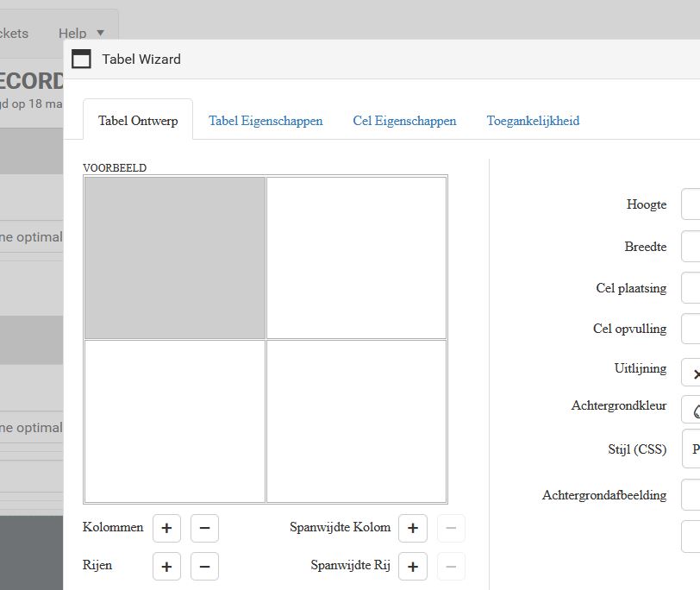Open the Achtergrondkleur color picker
700x590 pixels.
(691, 409)
